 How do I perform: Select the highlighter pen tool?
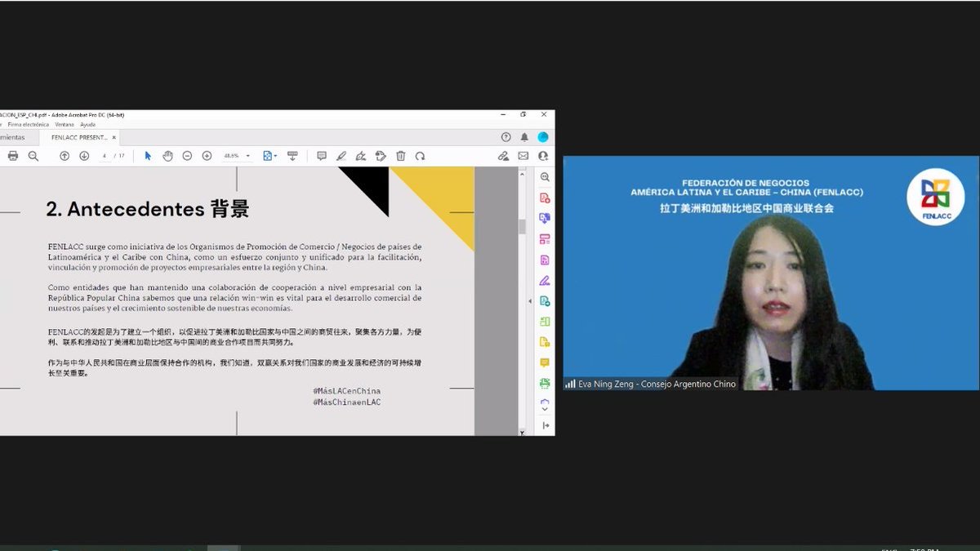point(341,156)
